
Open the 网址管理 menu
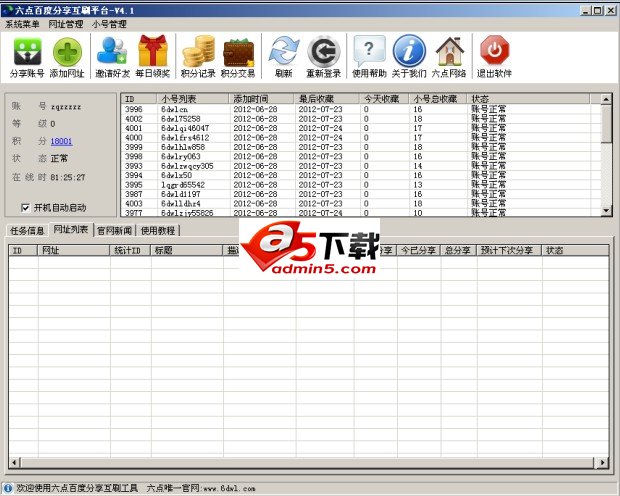point(66,24)
